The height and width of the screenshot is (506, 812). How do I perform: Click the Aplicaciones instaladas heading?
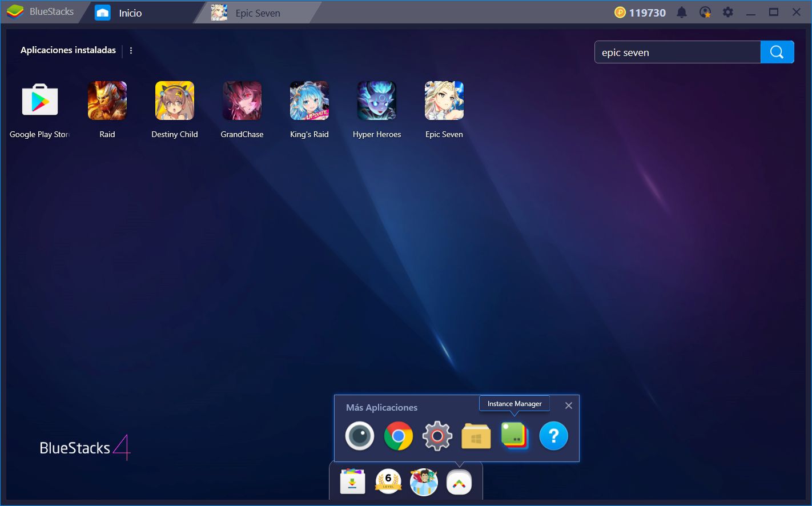pyautogui.click(x=68, y=50)
